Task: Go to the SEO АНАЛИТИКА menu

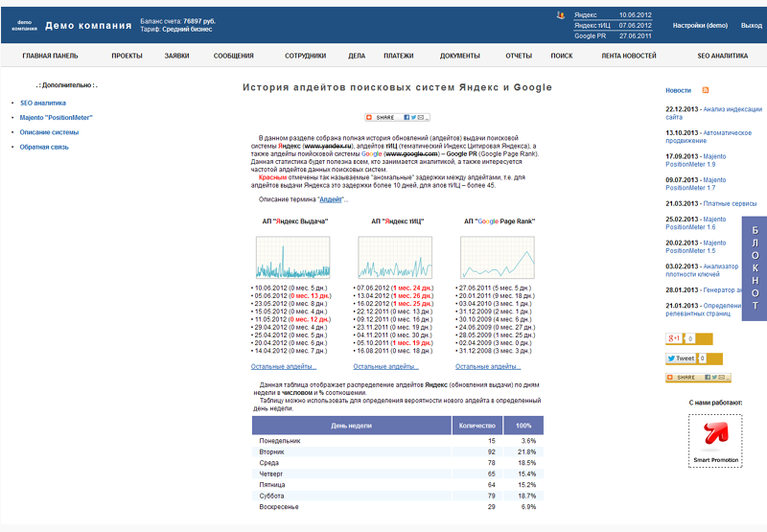Action: tap(722, 57)
